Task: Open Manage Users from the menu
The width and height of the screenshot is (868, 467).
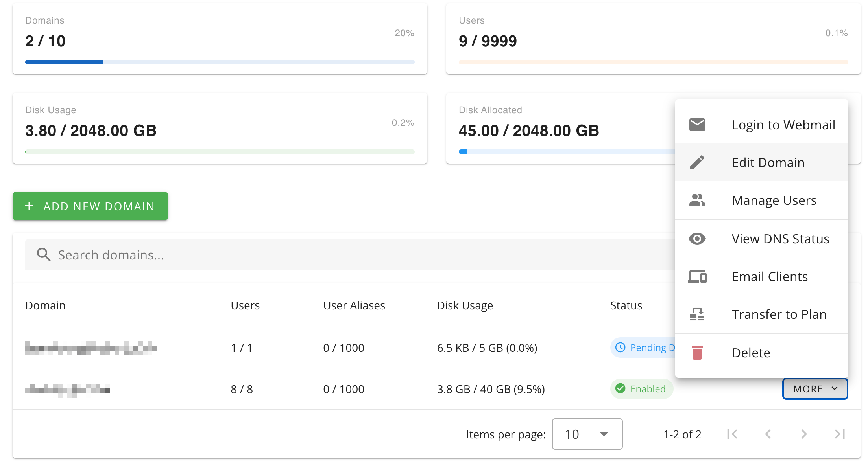Action: (x=761, y=200)
